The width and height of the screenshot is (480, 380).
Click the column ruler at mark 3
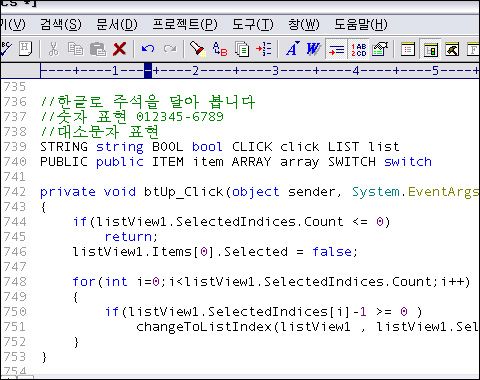click(275, 71)
